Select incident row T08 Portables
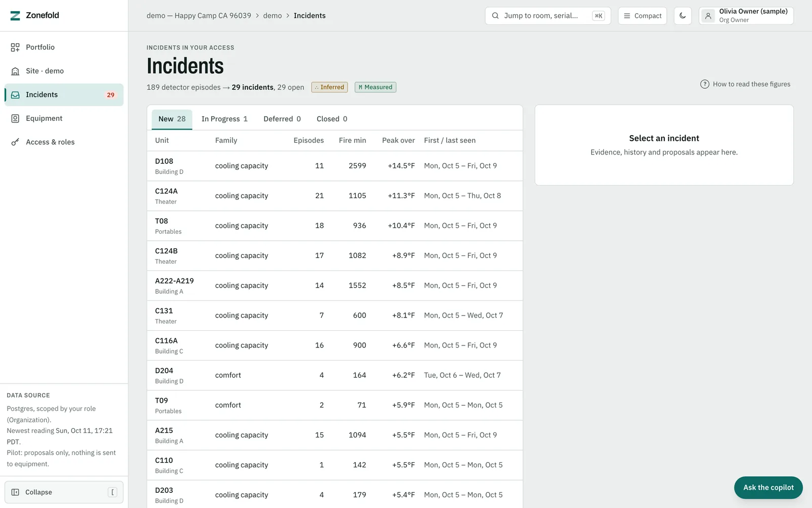The width and height of the screenshot is (812, 508). [335, 226]
